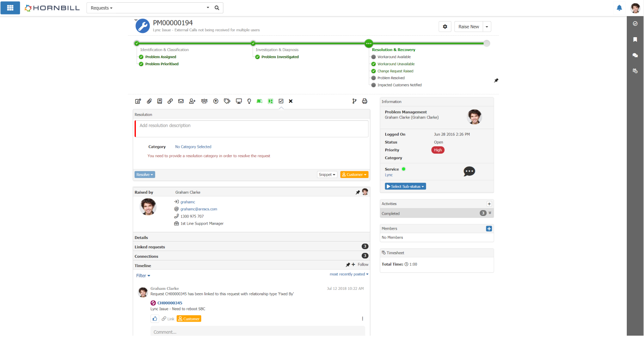Toggle the Customer visibility dropdown in resolution
This screenshot has height=347, width=644.
pyautogui.click(x=354, y=175)
